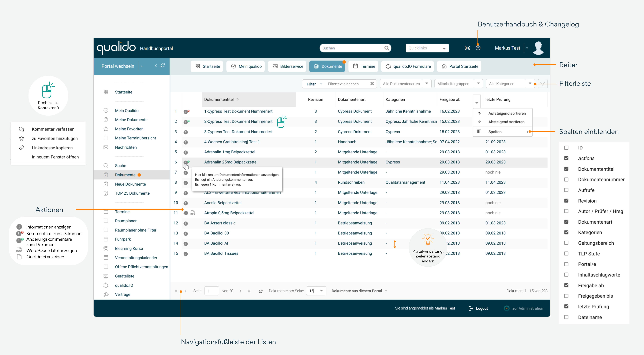Open the Mitarbeitergruppen dropdown

pos(458,84)
